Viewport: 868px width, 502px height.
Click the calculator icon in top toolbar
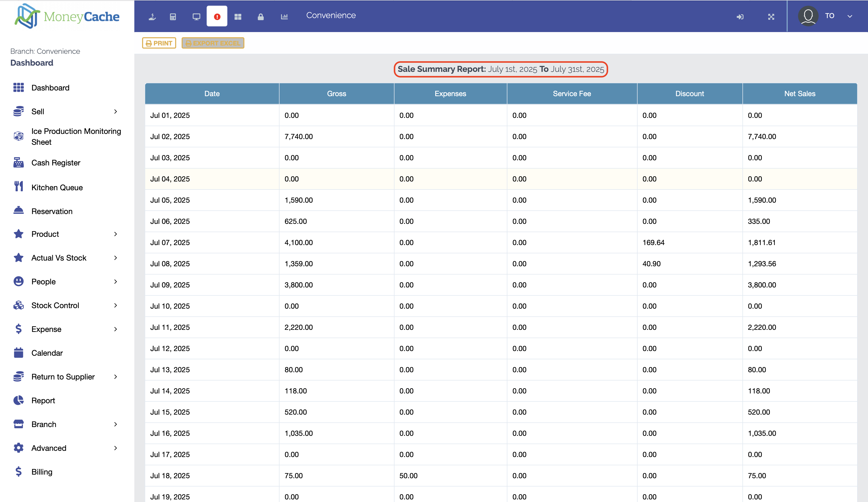point(173,17)
